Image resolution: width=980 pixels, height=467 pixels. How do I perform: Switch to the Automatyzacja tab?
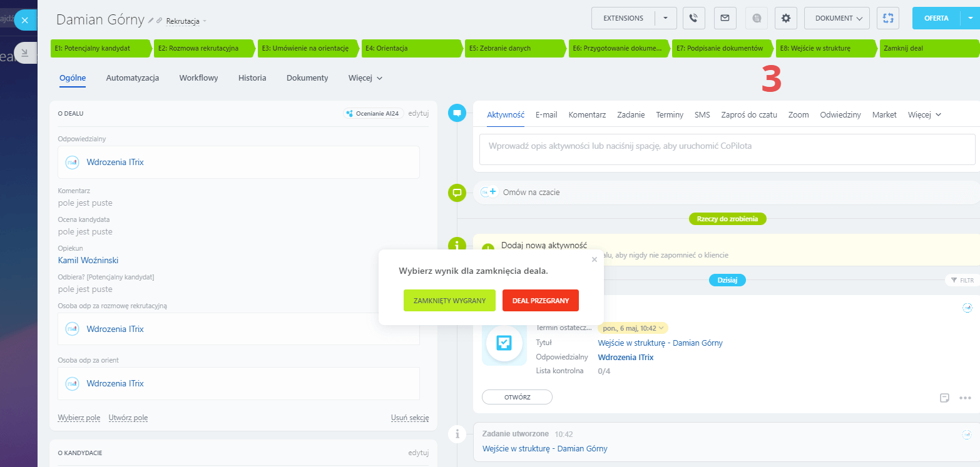pos(132,78)
